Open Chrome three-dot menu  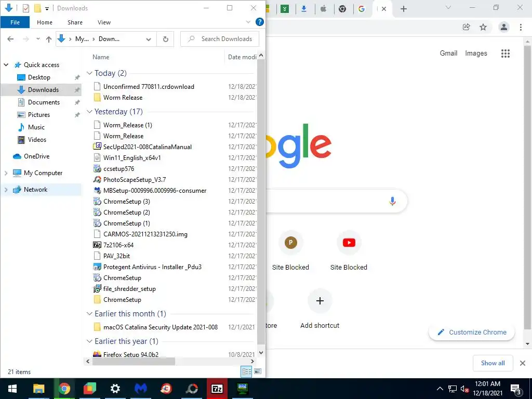click(521, 27)
